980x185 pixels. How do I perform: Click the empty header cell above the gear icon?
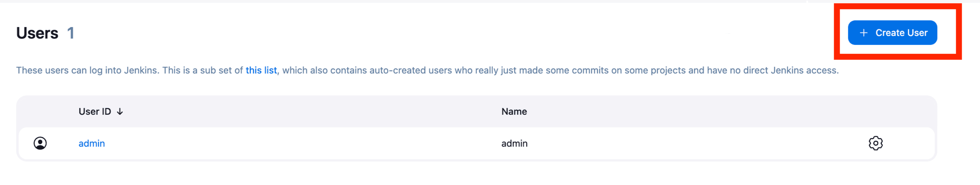[x=875, y=112]
